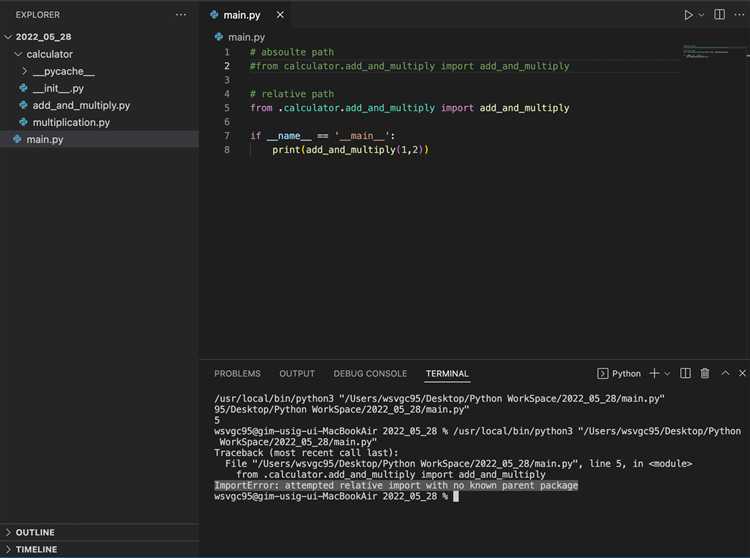Click the '# absoulte path' comment line
Screen dimensions: 750x558
tap(292, 52)
